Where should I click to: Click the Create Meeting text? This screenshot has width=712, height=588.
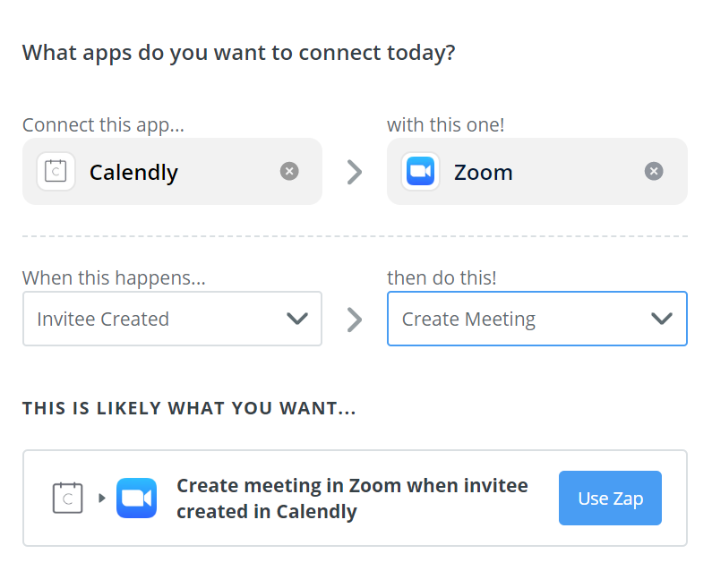pos(468,319)
